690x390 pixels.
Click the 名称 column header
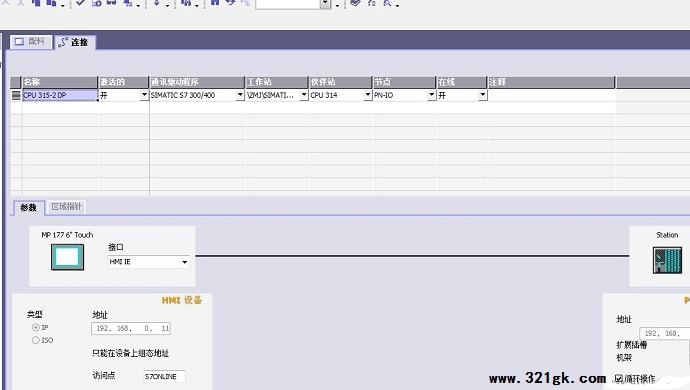(x=60, y=82)
